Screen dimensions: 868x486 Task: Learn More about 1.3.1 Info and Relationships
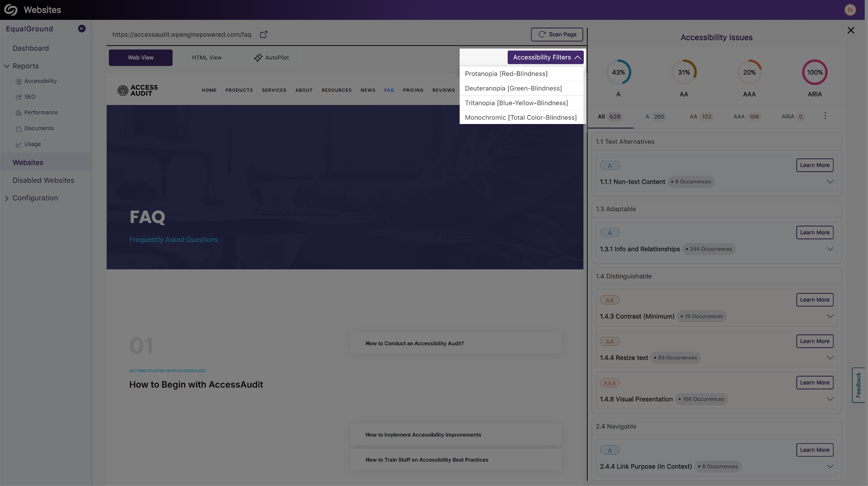click(x=815, y=232)
